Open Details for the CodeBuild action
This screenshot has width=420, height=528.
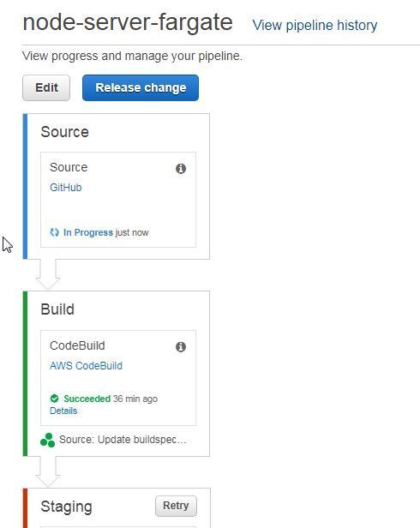[x=63, y=411]
